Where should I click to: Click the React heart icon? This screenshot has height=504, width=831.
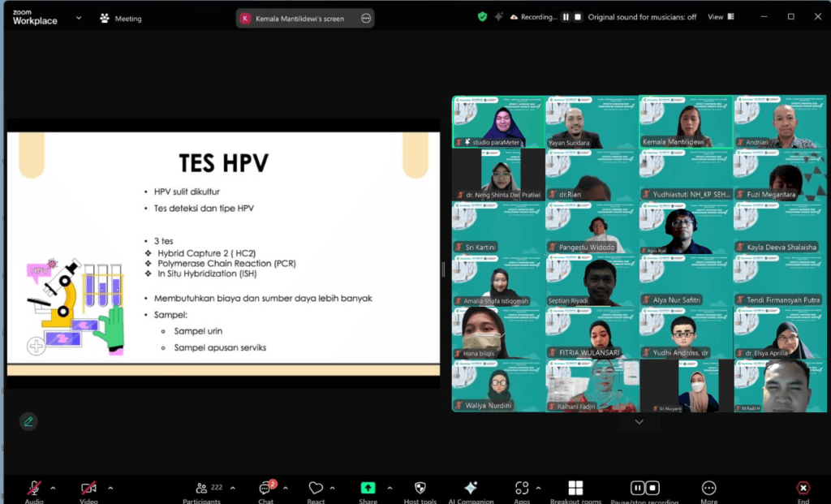316,489
